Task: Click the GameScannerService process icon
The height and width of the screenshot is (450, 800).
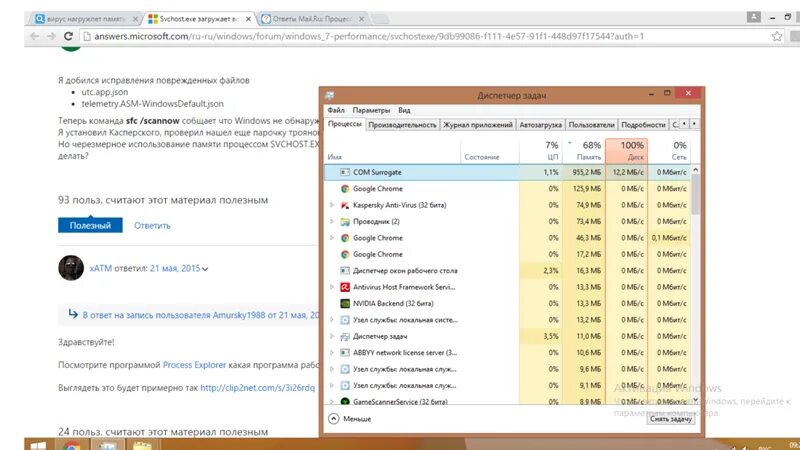Action: 345,402
